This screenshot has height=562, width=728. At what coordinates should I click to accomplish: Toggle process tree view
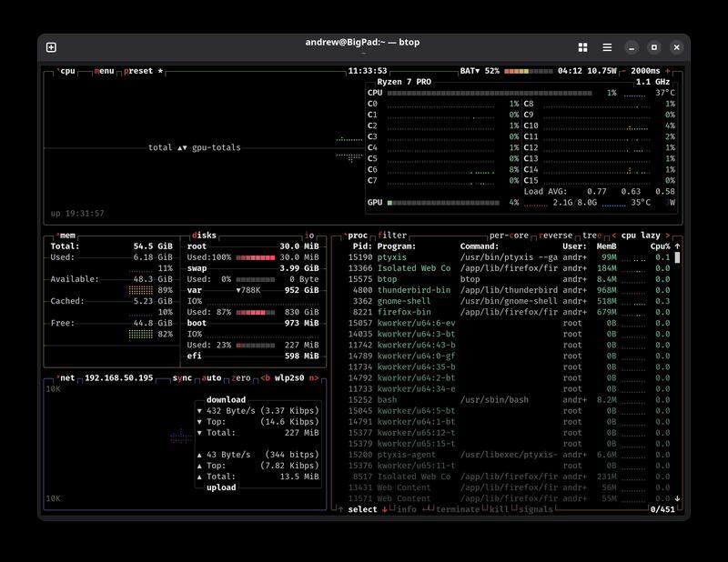tap(591, 236)
